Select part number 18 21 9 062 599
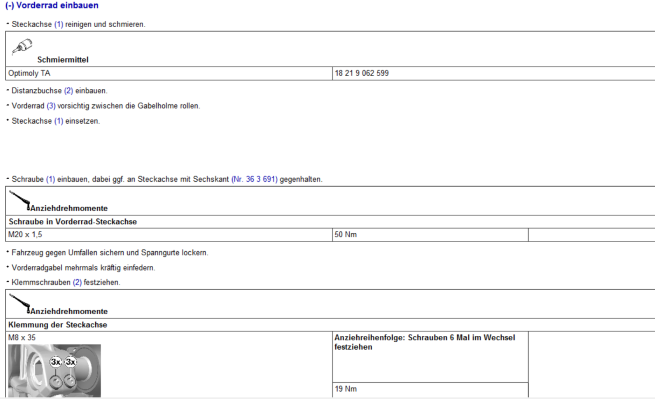655x399 pixels. click(362, 73)
